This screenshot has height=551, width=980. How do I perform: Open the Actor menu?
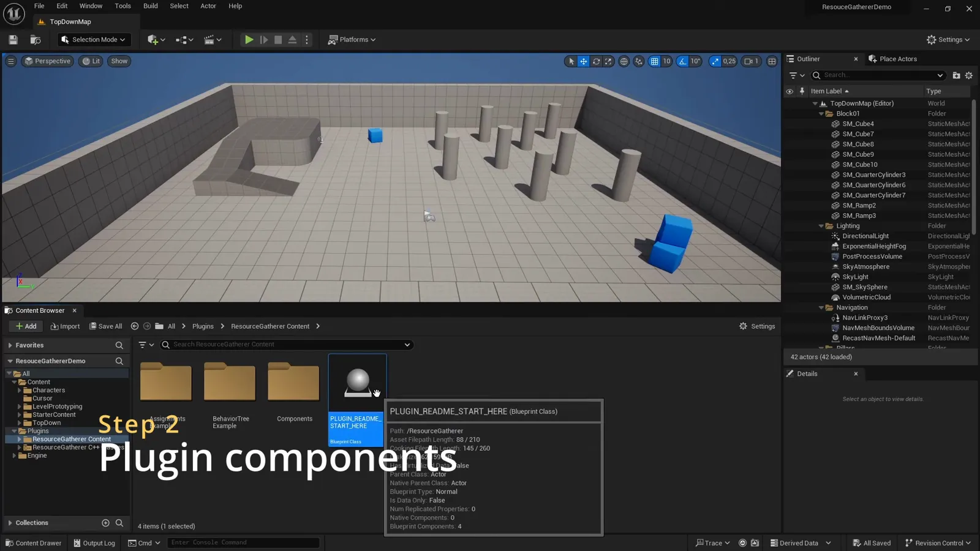click(x=208, y=6)
